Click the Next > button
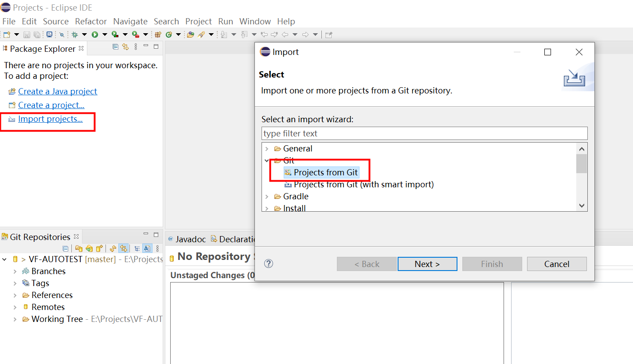This screenshot has width=633, height=364. pyautogui.click(x=427, y=264)
